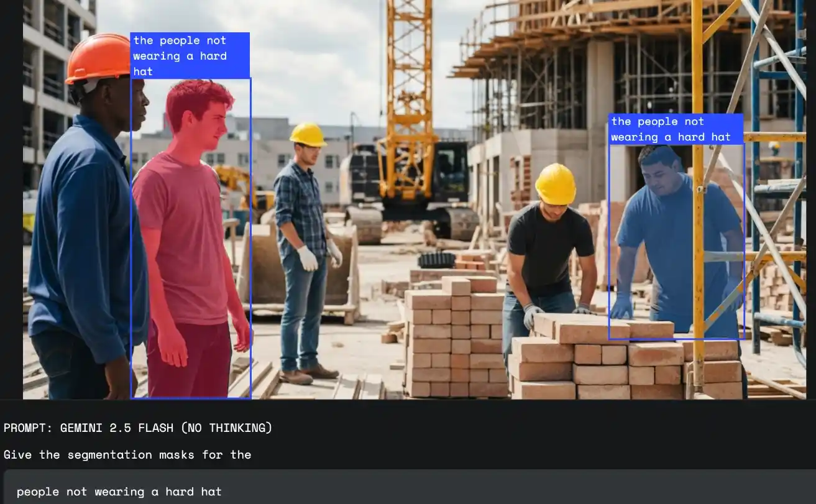Click the 'PROMPT: GEMINI 2.5 FLASH (NO THINKING)' heading

tap(138, 428)
